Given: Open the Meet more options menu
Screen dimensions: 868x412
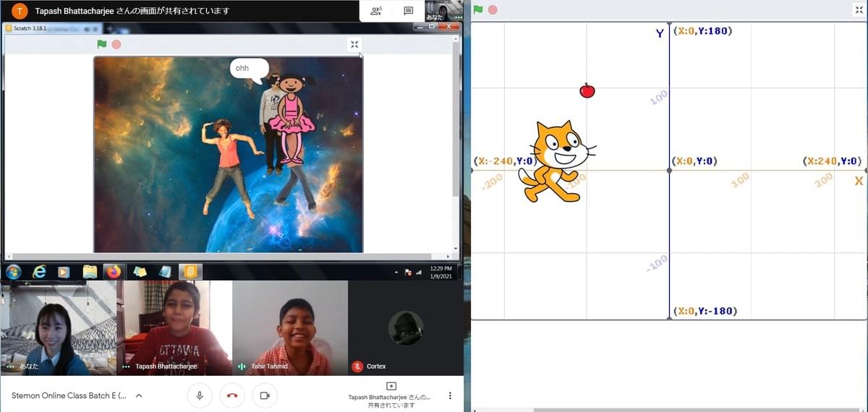Looking at the screenshot, I should (450, 395).
